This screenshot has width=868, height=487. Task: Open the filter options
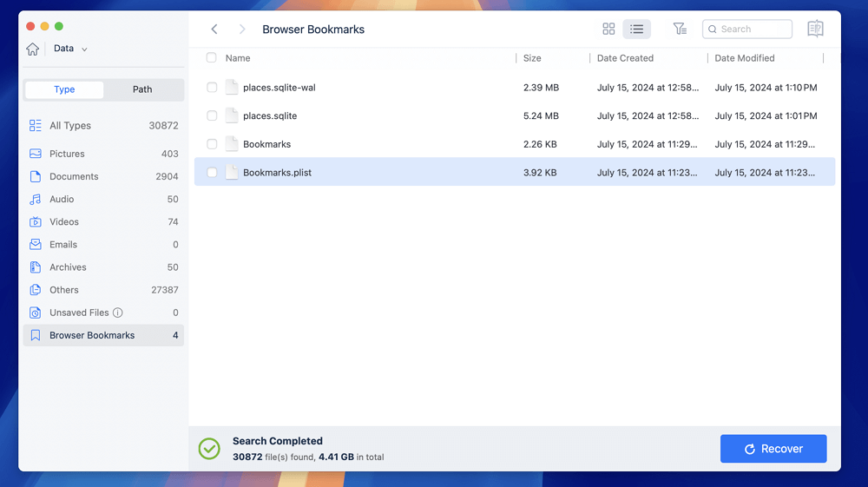tap(680, 29)
